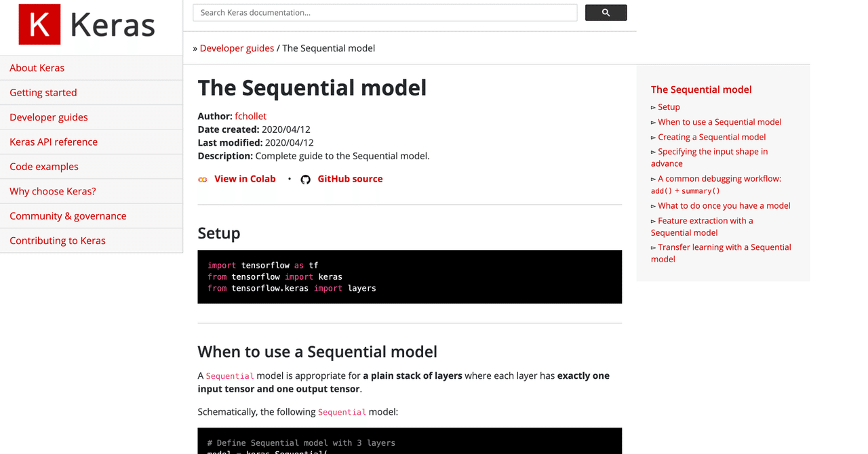The image size is (868, 454).
Task: Open the GitHub source link
Action: (x=350, y=179)
